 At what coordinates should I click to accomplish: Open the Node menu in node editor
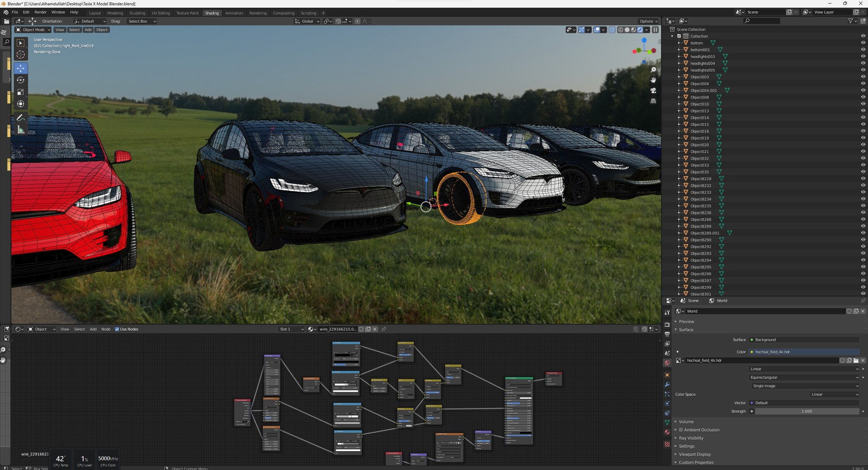(106, 329)
